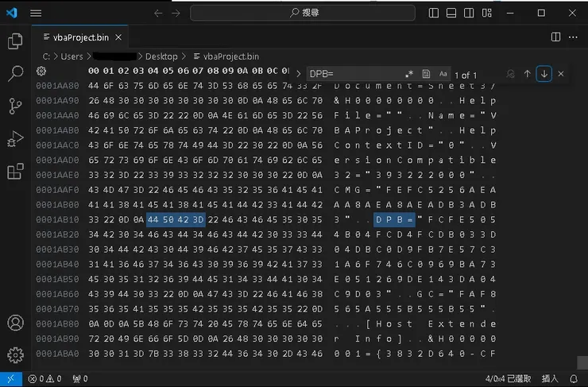The image size is (588, 387).
Task: Open the forwarded ports indicator
Action: coord(80,379)
